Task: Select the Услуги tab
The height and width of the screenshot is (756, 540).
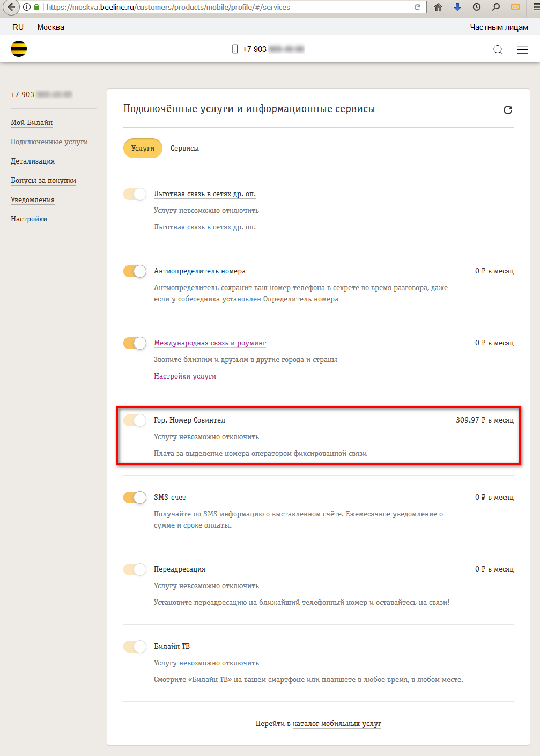Action: click(x=143, y=149)
